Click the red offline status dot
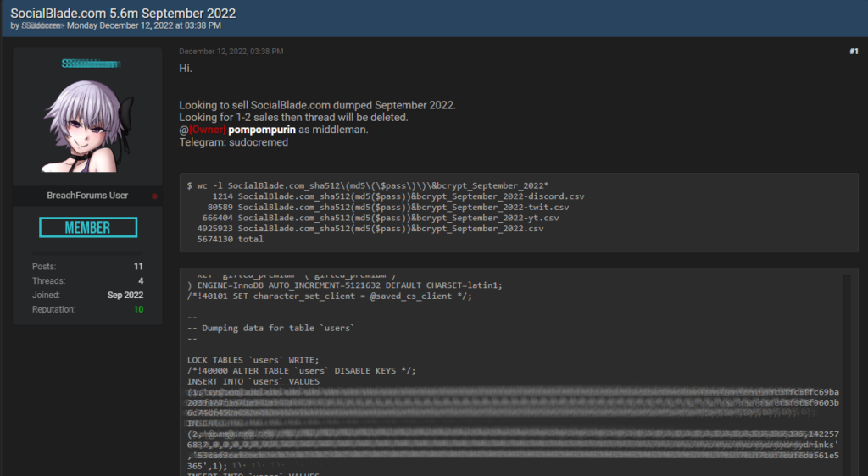The width and height of the screenshot is (868, 476). pyautogui.click(x=154, y=196)
